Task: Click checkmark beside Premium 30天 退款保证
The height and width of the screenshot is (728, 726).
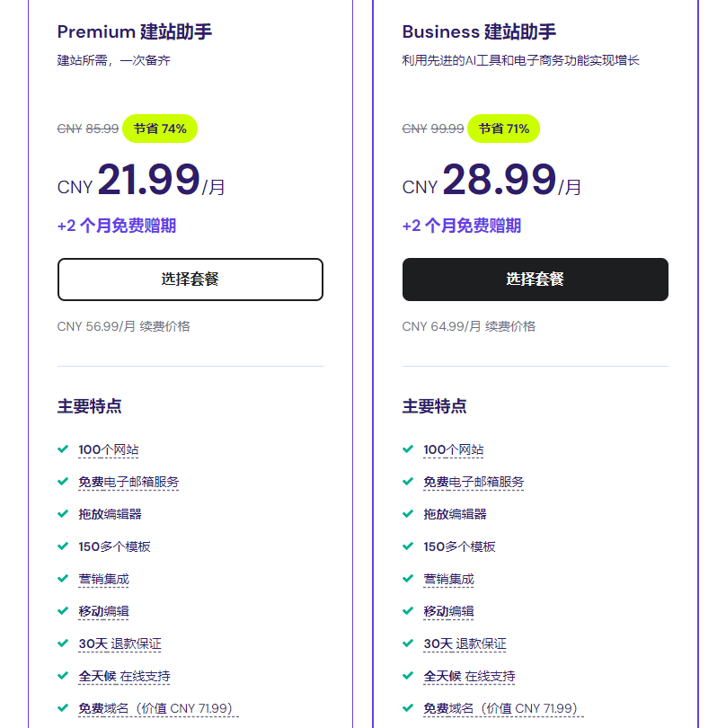Action: [x=63, y=643]
